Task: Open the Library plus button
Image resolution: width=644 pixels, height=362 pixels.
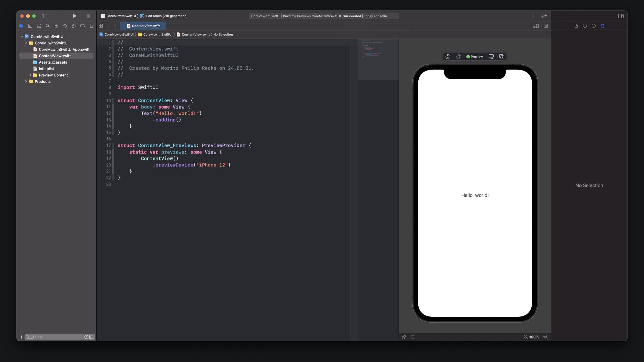Action: coord(534,16)
